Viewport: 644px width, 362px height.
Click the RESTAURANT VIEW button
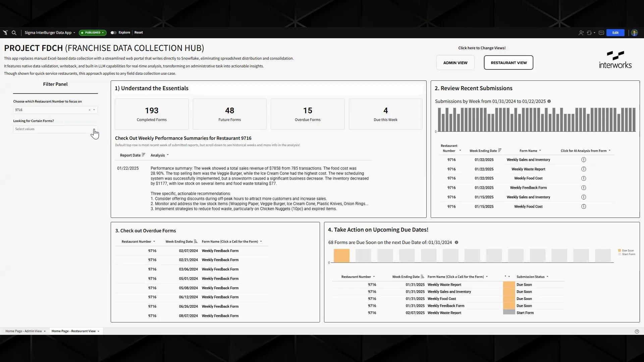point(508,63)
